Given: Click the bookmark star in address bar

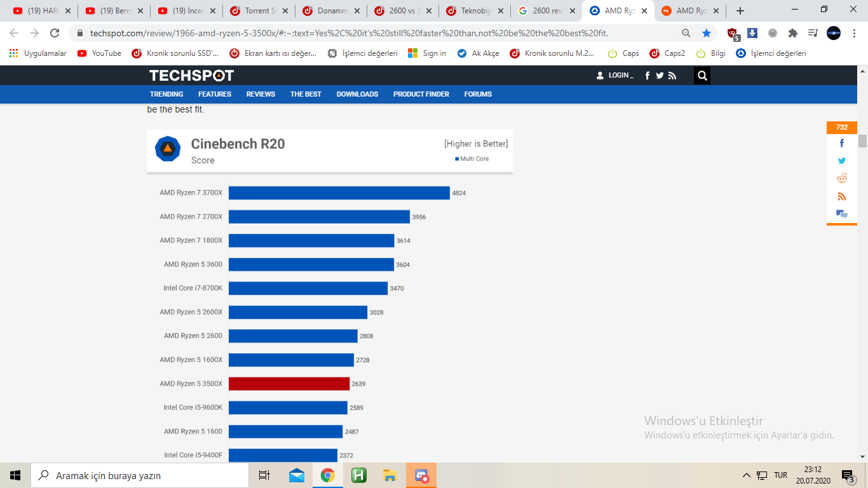Looking at the screenshot, I should (x=707, y=33).
